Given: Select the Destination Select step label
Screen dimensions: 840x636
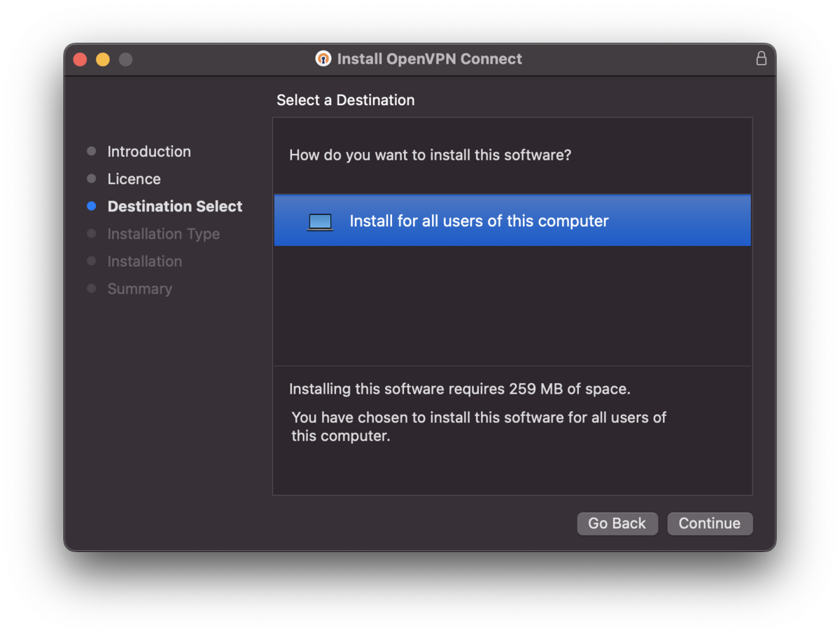Looking at the screenshot, I should tap(174, 207).
